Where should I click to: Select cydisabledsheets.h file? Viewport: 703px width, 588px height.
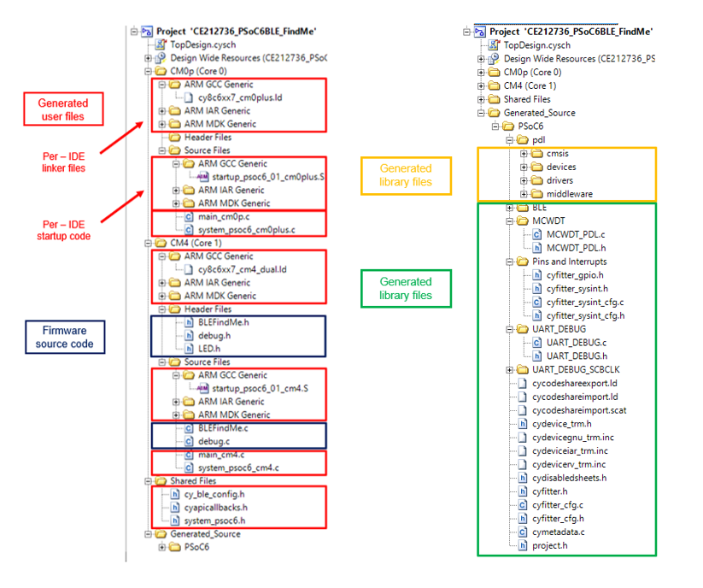[x=570, y=478]
